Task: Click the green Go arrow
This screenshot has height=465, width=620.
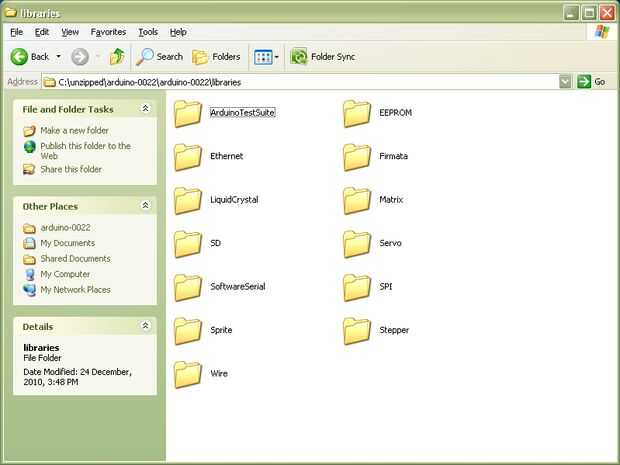Action: [x=584, y=82]
